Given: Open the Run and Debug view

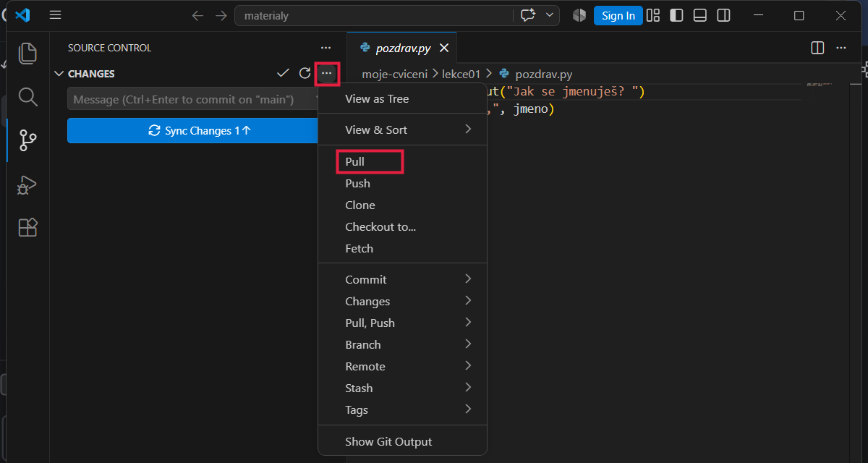Looking at the screenshot, I should [x=27, y=184].
